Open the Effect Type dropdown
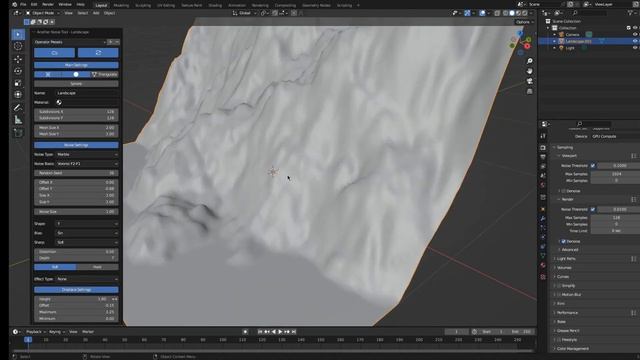640x360 pixels. [87, 279]
